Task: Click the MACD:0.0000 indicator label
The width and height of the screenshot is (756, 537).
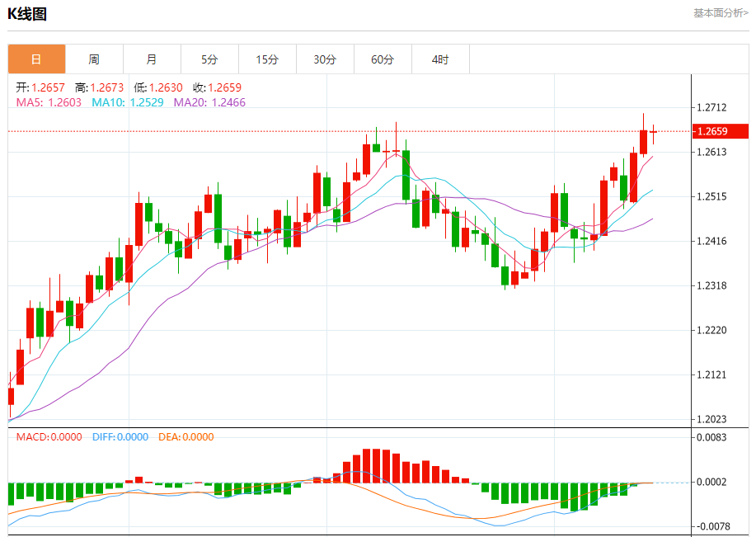Action: 49,437
